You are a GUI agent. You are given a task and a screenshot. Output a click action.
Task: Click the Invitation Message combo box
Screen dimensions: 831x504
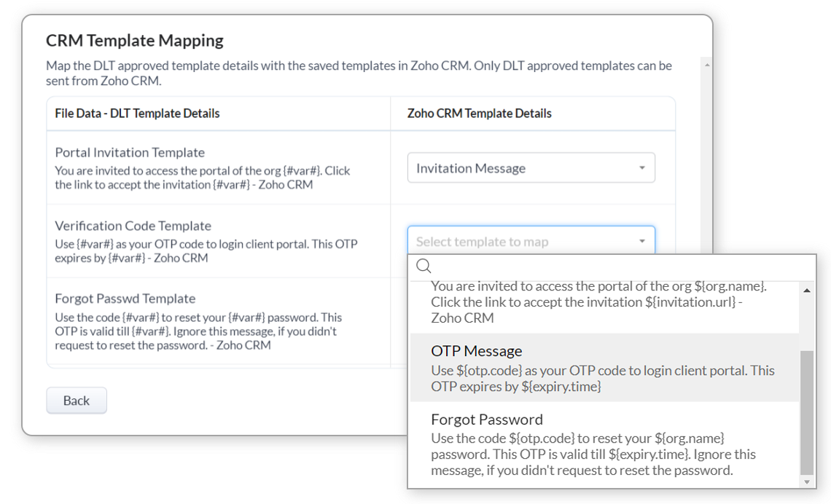[x=531, y=168]
